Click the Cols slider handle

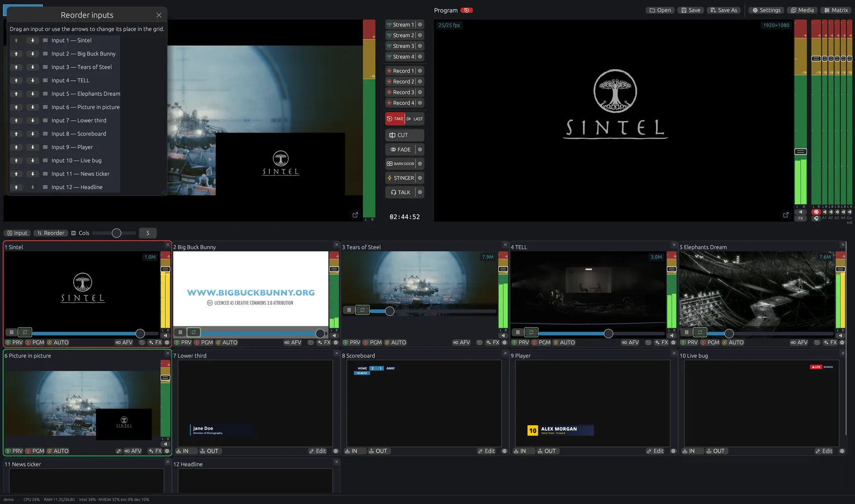tap(116, 233)
